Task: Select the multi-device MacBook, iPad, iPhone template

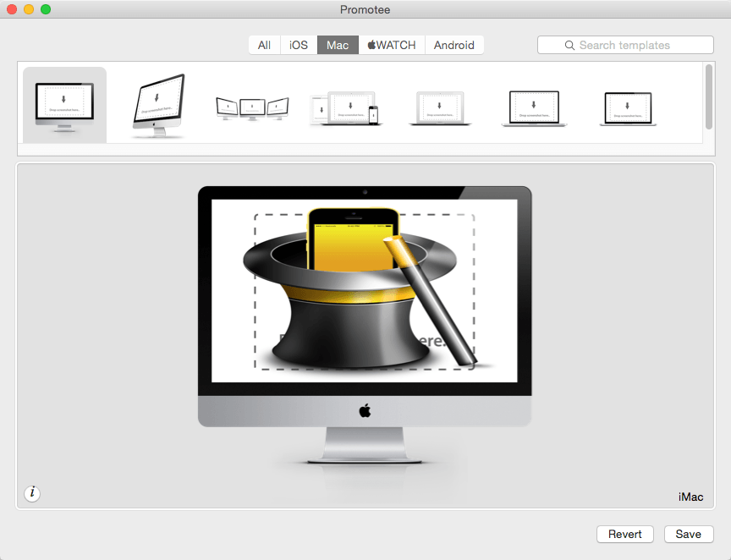Action: (345, 108)
